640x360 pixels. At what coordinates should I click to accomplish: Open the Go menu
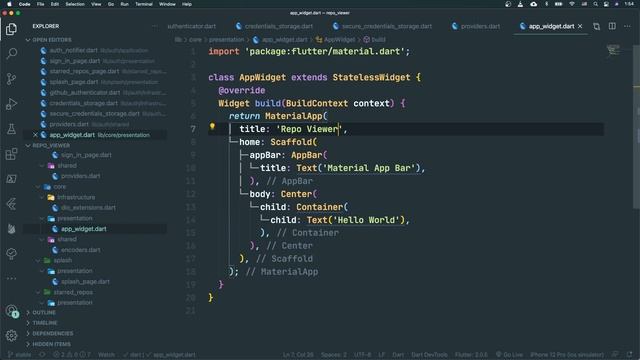tap(111, 4)
